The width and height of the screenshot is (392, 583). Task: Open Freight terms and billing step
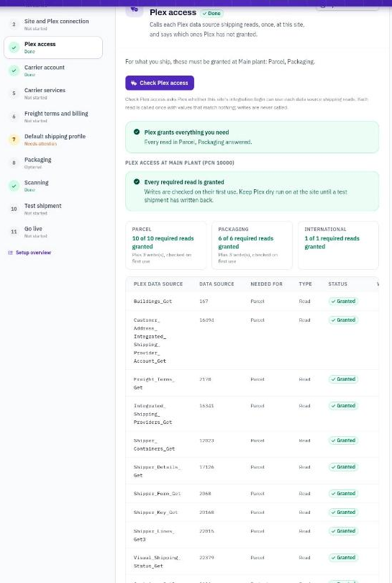(x=53, y=117)
